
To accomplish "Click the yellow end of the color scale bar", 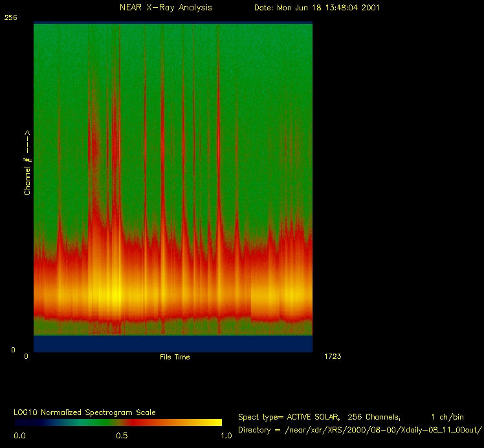I will tap(210, 422).
